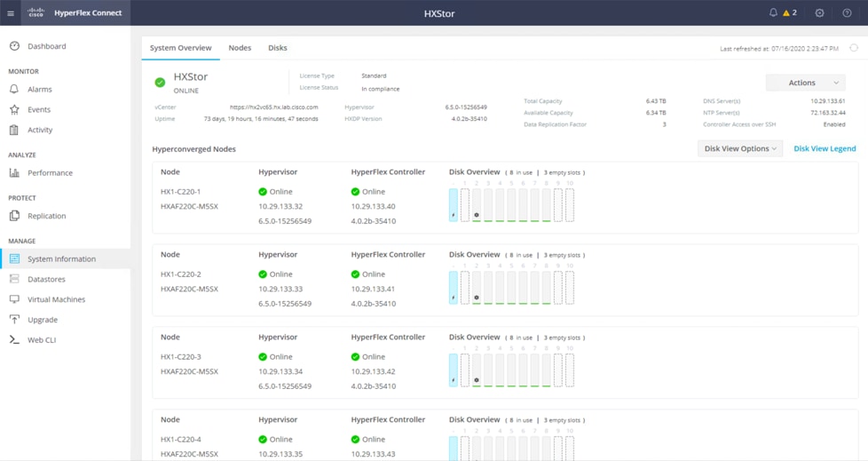Click the Datastores icon
This screenshot has height=461, width=868.
[14, 279]
